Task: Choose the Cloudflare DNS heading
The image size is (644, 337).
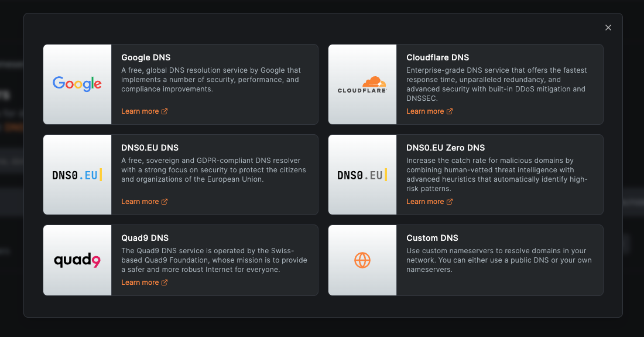Action: point(437,57)
